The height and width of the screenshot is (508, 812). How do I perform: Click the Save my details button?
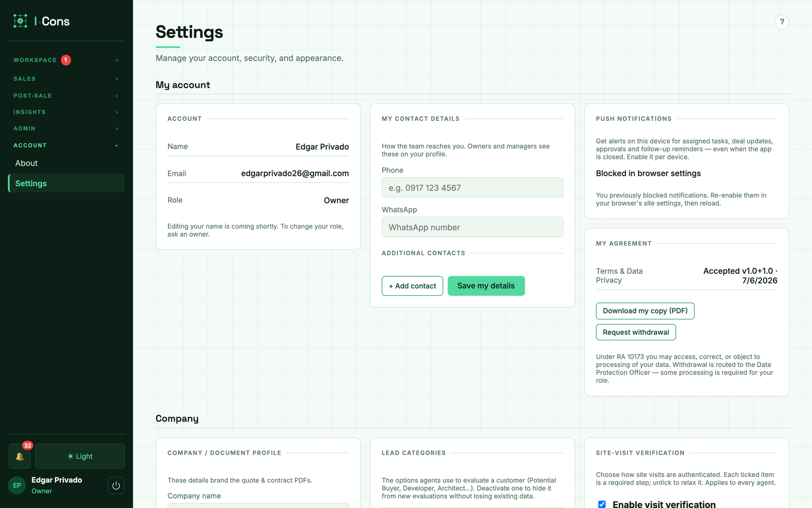click(x=486, y=286)
